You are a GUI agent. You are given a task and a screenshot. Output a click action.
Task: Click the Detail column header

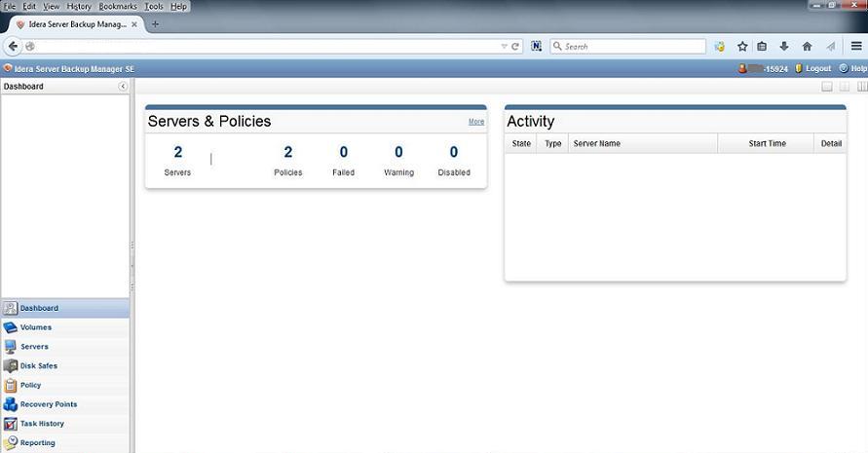pos(830,143)
